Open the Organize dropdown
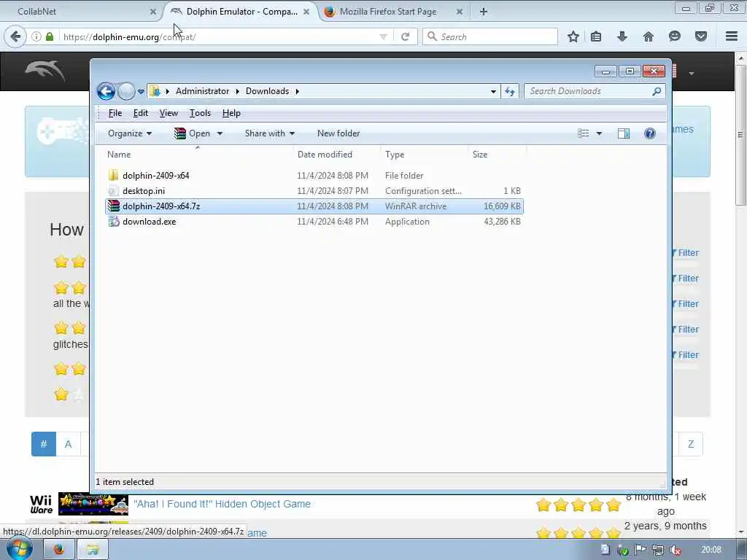This screenshot has width=747, height=560. 130,133
